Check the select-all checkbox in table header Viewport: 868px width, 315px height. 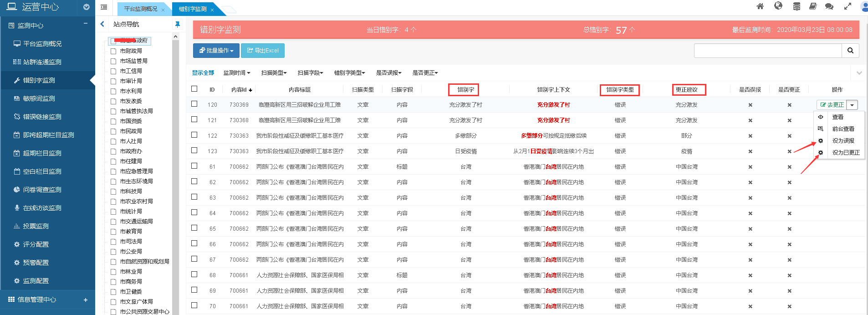click(194, 89)
